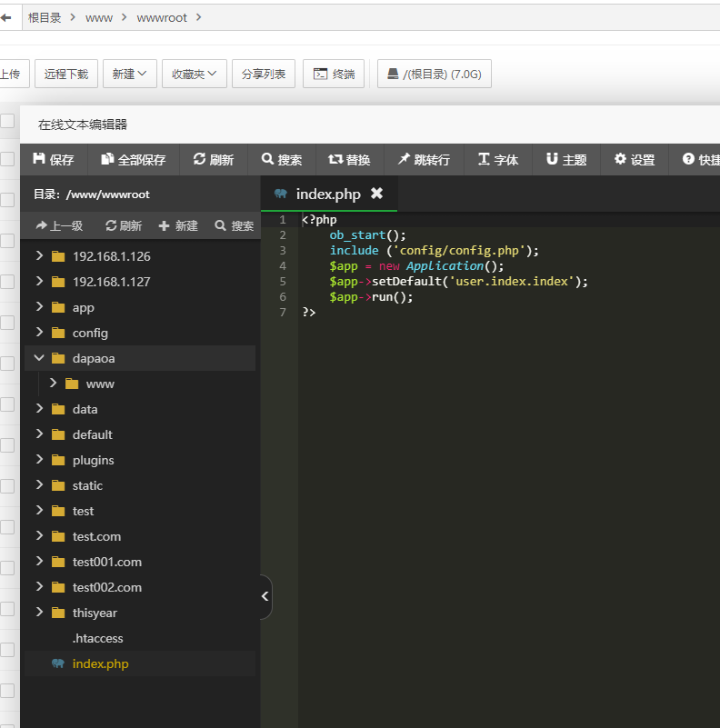Open Go to line (跳转行) tool

pos(425,160)
